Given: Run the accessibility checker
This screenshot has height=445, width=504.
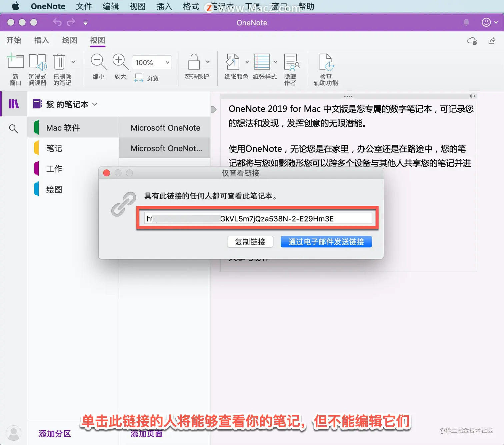Looking at the screenshot, I should coord(326,69).
